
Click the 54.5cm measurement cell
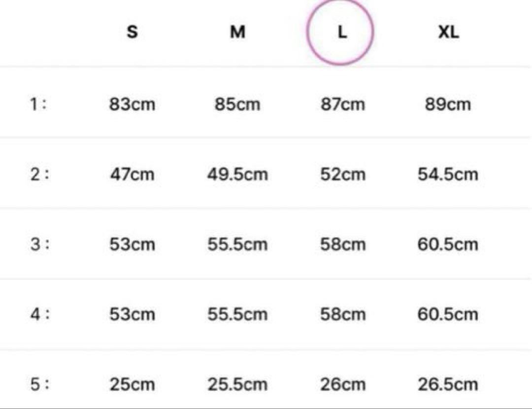[x=448, y=174]
